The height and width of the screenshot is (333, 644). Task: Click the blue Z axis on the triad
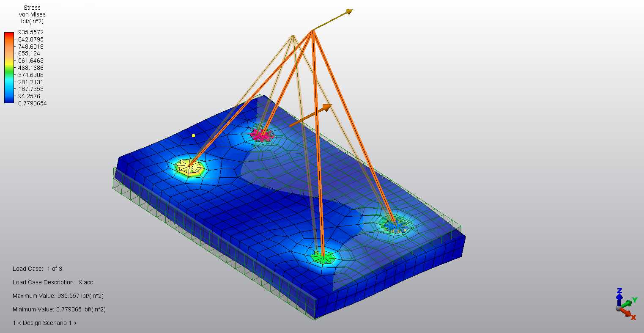619,295
